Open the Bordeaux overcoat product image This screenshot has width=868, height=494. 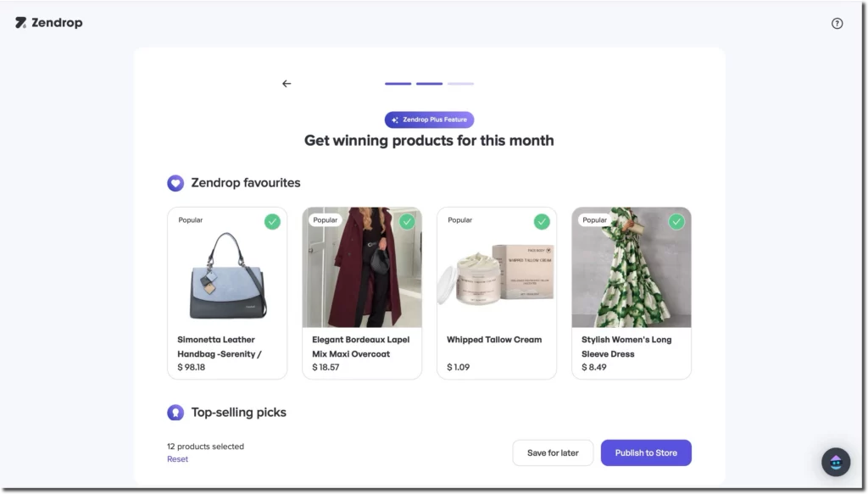tap(362, 267)
